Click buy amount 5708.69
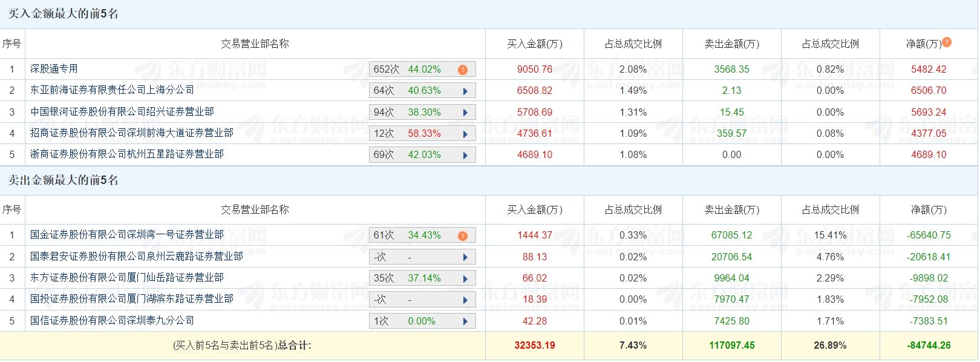The image size is (980, 362). pos(535,112)
